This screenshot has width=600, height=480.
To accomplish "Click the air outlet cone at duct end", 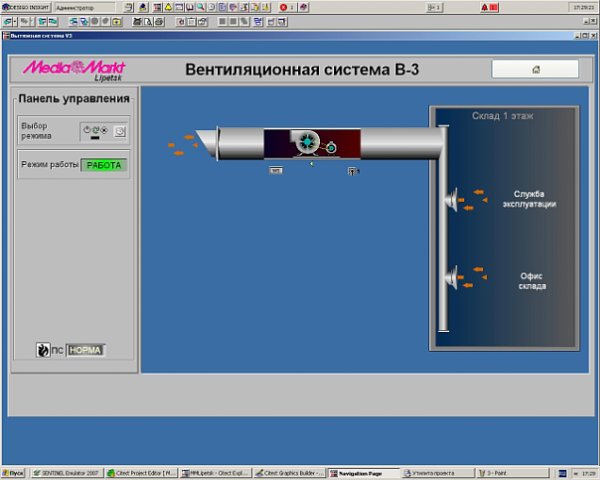I will [x=208, y=144].
